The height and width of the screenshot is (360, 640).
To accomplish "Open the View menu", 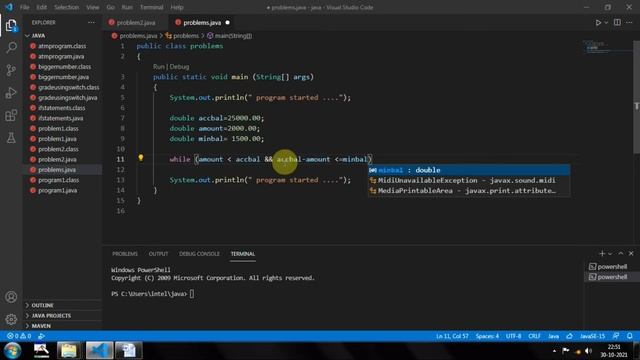I will pos(93,7).
